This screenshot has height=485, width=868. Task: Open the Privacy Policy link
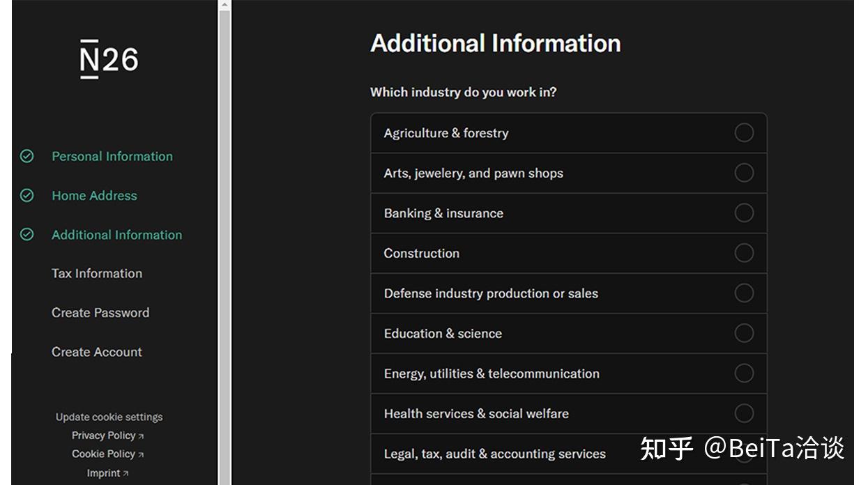point(103,436)
